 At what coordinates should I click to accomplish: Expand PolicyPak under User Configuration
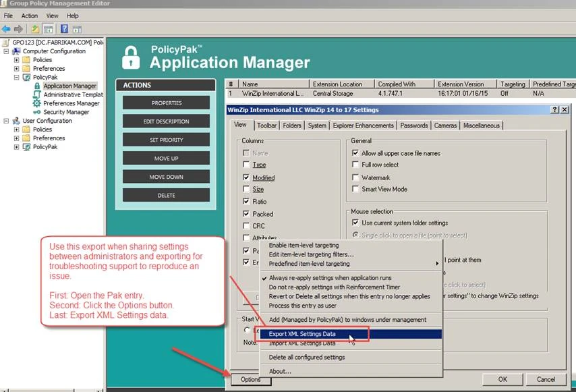coord(17,146)
